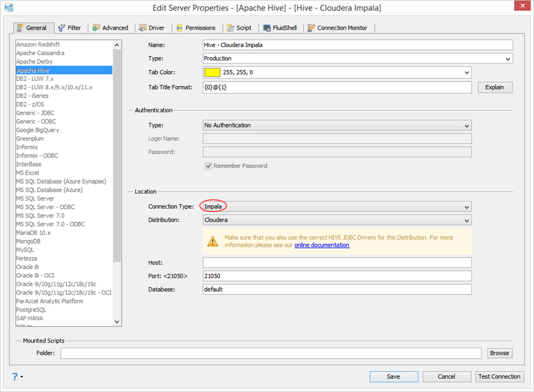This screenshot has height=392, width=534.
Task: Click the Save button
Action: pos(394,376)
